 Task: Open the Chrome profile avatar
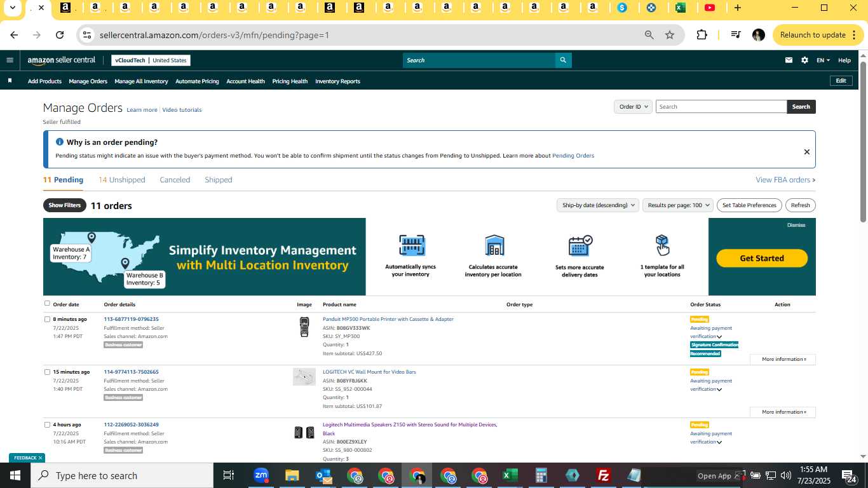pyautogui.click(x=758, y=35)
